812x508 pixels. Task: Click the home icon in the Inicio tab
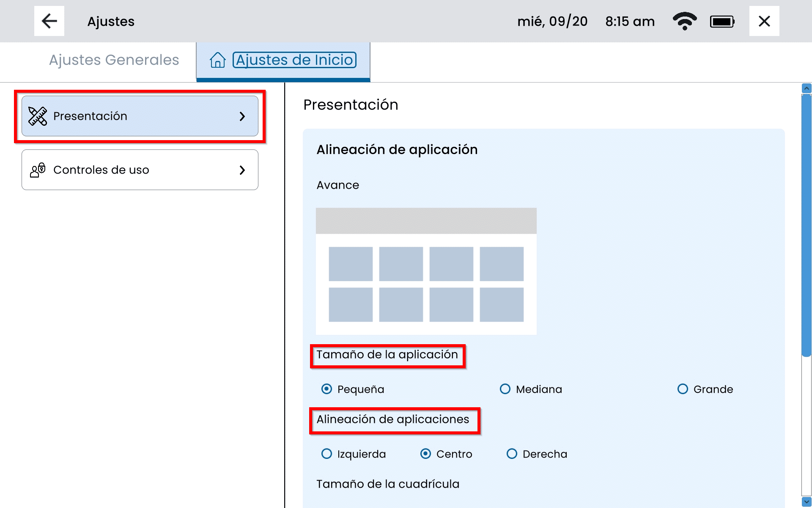218,60
